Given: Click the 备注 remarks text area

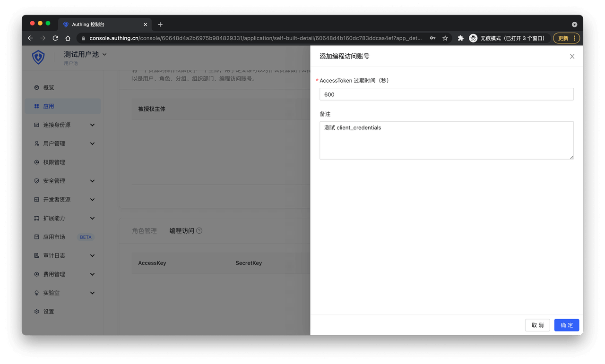Looking at the screenshot, I should point(446,140).
